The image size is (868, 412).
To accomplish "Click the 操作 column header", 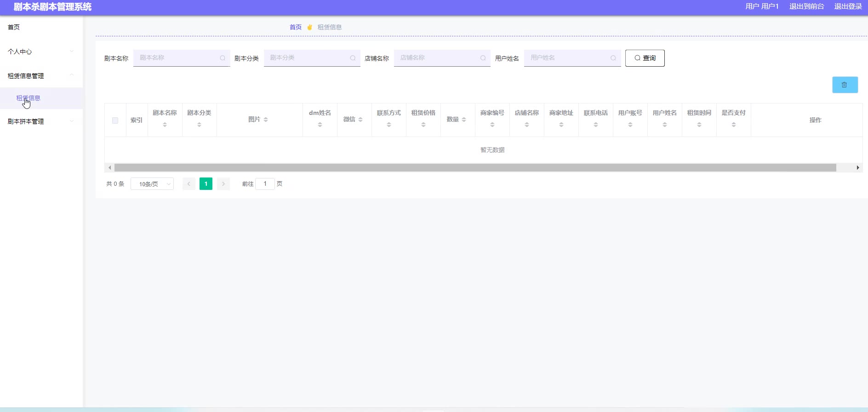I will point(816,120).
